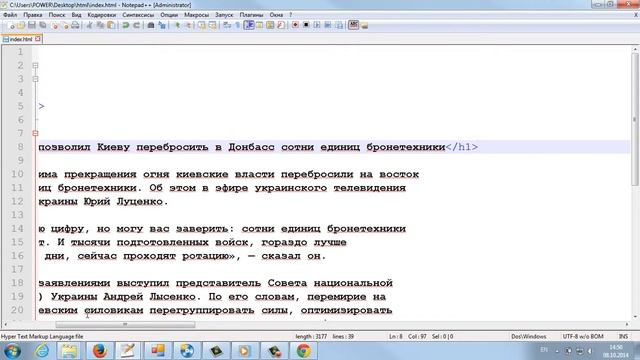This screenshot has height=360, width=640.
Task: Toggle synchronized horizontal scrolling
Action: (x=212, y=25)
